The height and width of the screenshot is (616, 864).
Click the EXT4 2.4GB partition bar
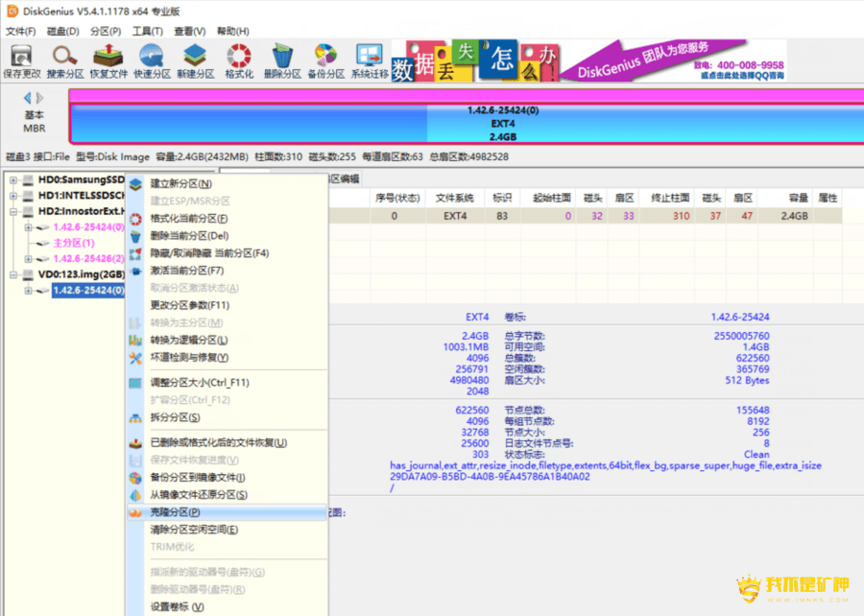(468, 124)
